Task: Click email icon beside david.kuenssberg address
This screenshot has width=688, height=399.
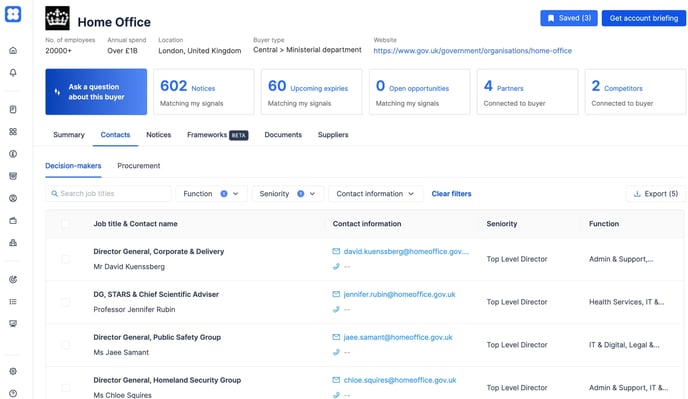Action: 336,252
